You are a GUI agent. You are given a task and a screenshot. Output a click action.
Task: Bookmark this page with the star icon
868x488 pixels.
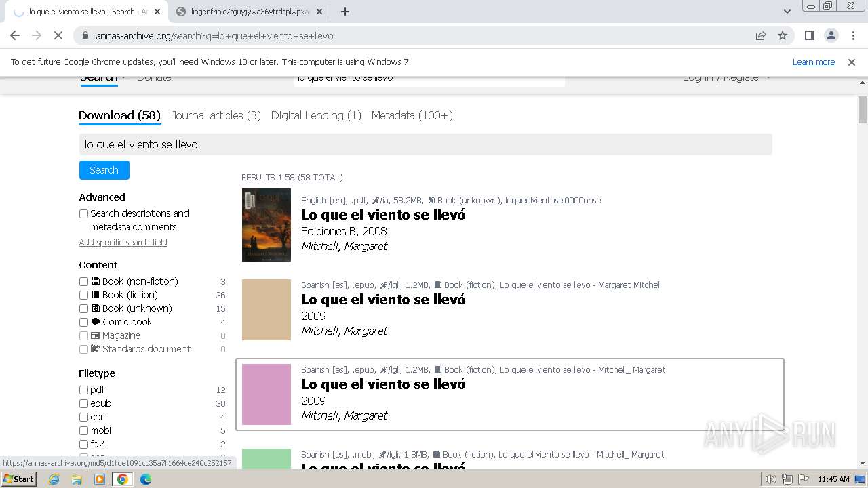(783, 35)
